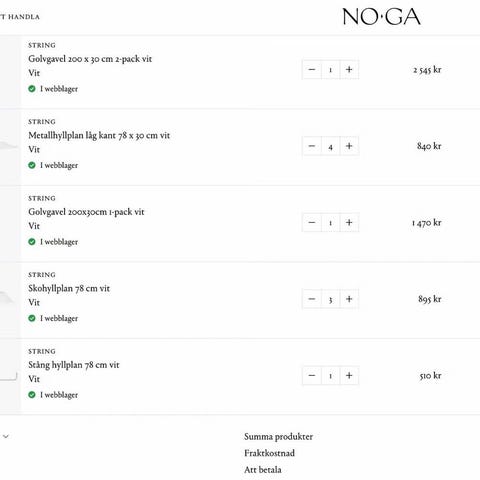Increase quantity of Stång hyllplan 78 cm
480x480 pixels.
349,376
